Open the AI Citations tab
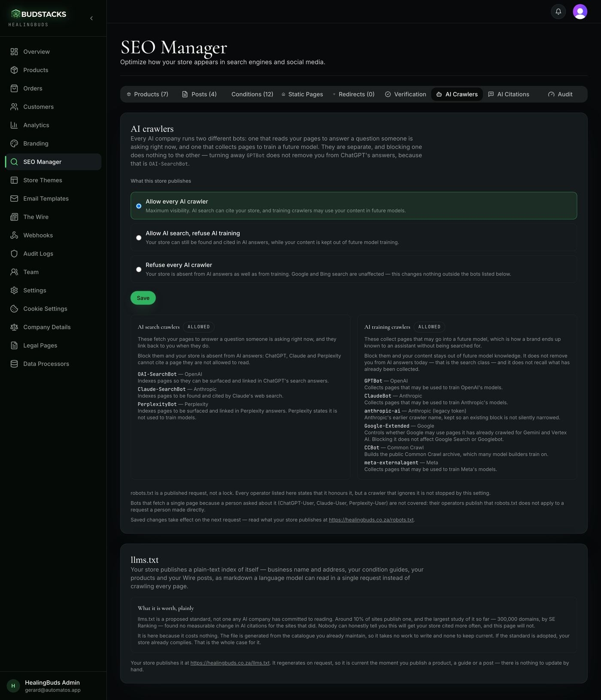Image resolution: width=601 pixels, height=700 pixels. click(509, 94)
